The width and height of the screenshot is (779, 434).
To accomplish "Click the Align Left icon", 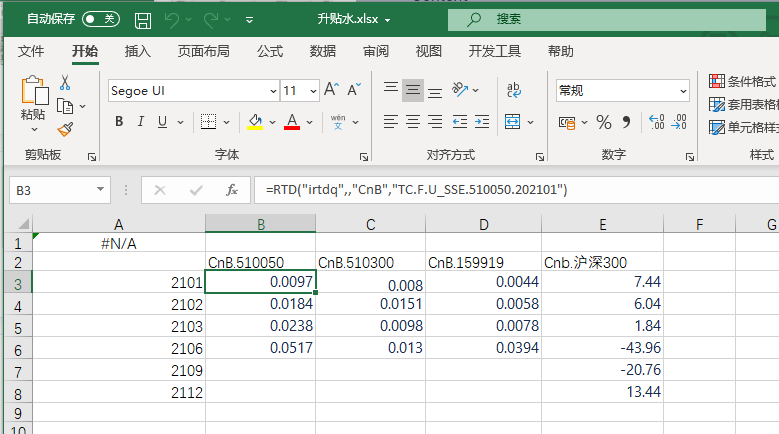I will (x=391, y=121).
